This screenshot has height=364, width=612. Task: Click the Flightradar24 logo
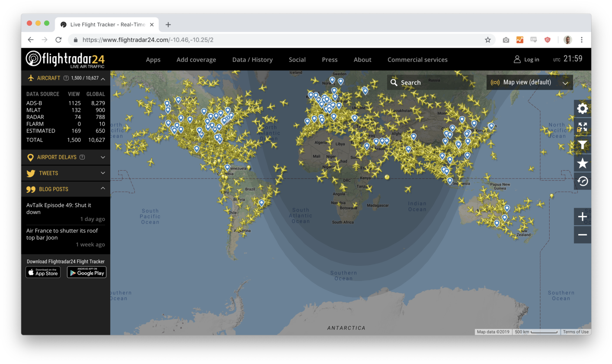[x=65, y=59]
